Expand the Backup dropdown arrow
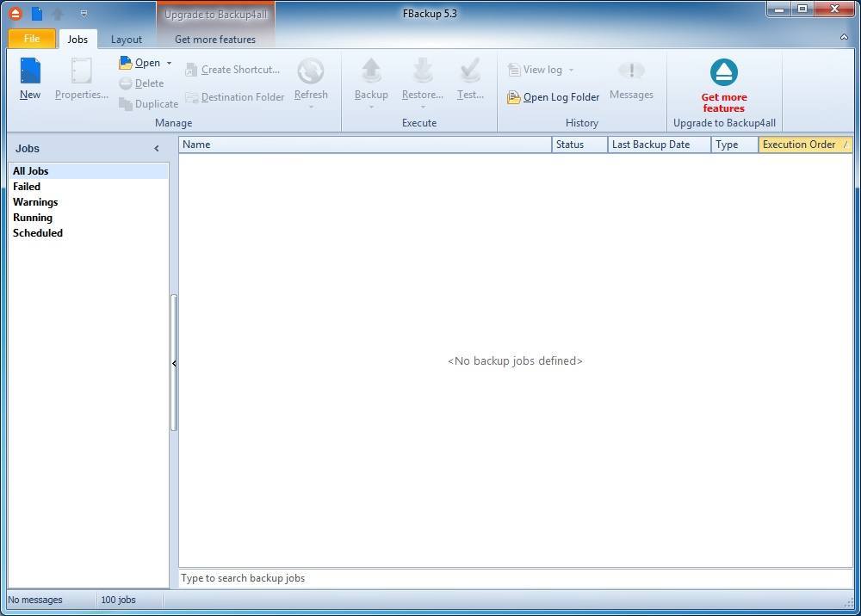861x616 pixels. [371, 107]
